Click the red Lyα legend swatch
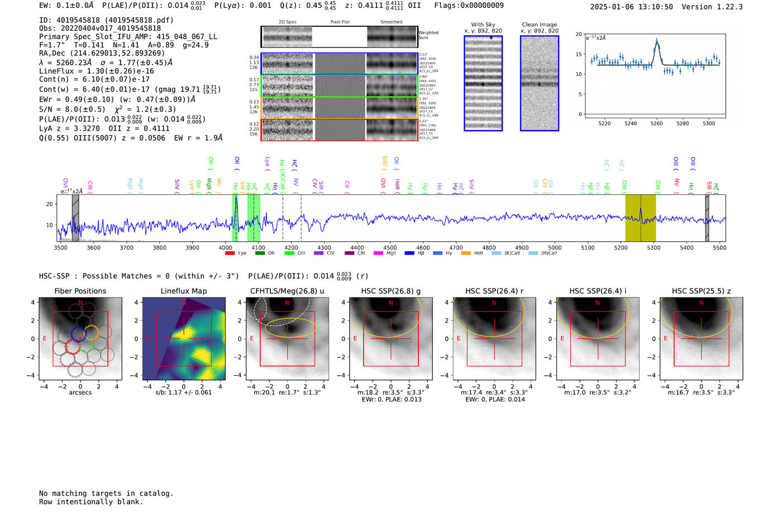Viewport: 782px width, 532px height. [x=230, y=253]
